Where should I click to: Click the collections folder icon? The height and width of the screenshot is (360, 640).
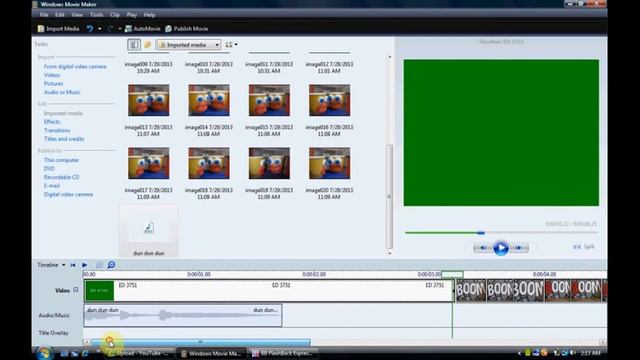click(x=148, y=44)
